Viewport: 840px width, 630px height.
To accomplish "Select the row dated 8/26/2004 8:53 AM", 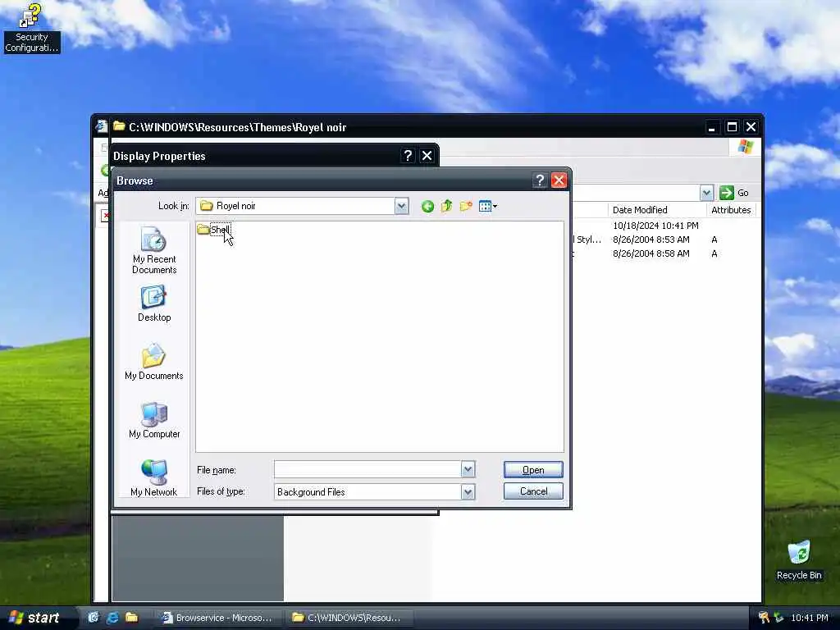I will [651, 240].
